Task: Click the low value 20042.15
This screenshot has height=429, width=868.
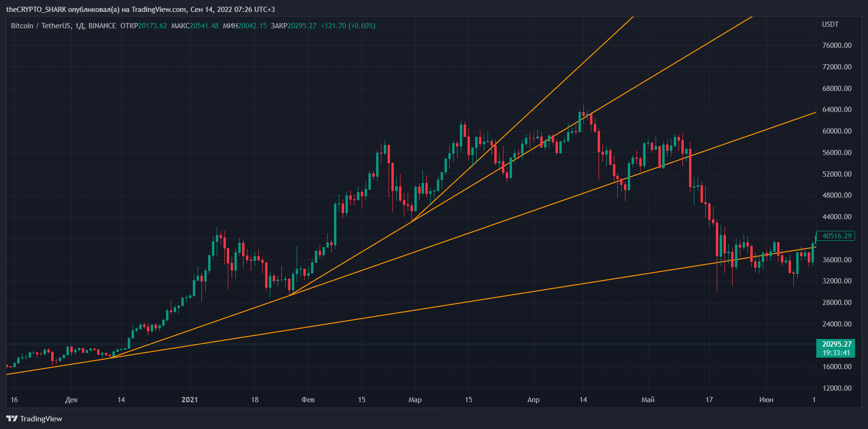Action: pyautogui.click(x=253, y=26)
